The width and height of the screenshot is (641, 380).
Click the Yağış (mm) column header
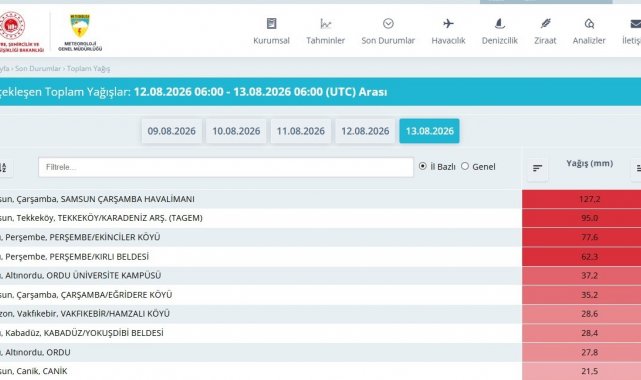click(x=589, y=163)
